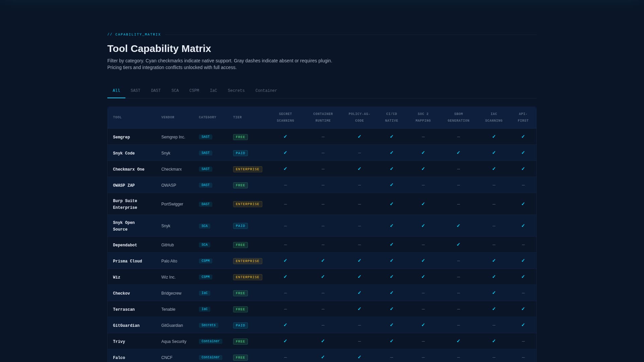644x362 pixels.
Task: Click Wiz's Container Runtime checkmark
Action: tap(323, 277)
